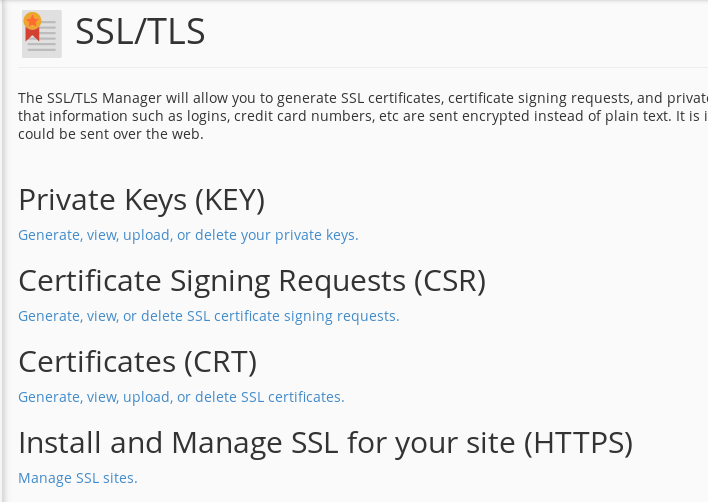The image size is (708, 502).
Task: Click the Certificates heading text
Action: [96, 361]
